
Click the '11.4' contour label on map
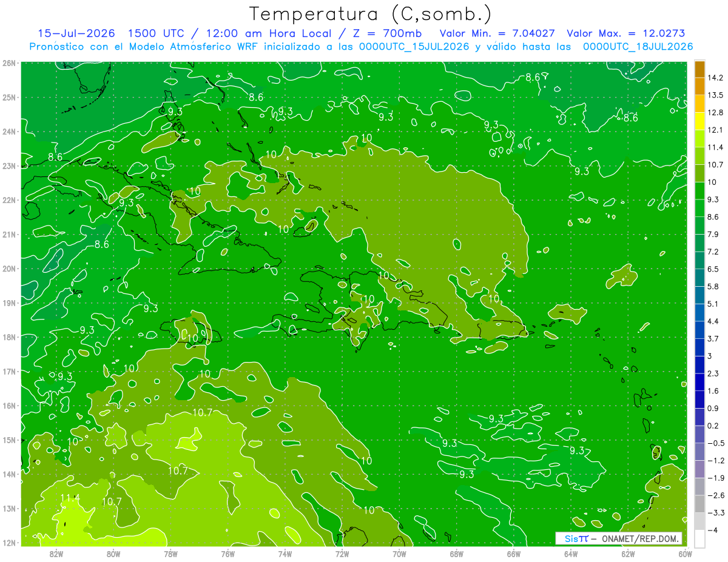coord(70,498)
